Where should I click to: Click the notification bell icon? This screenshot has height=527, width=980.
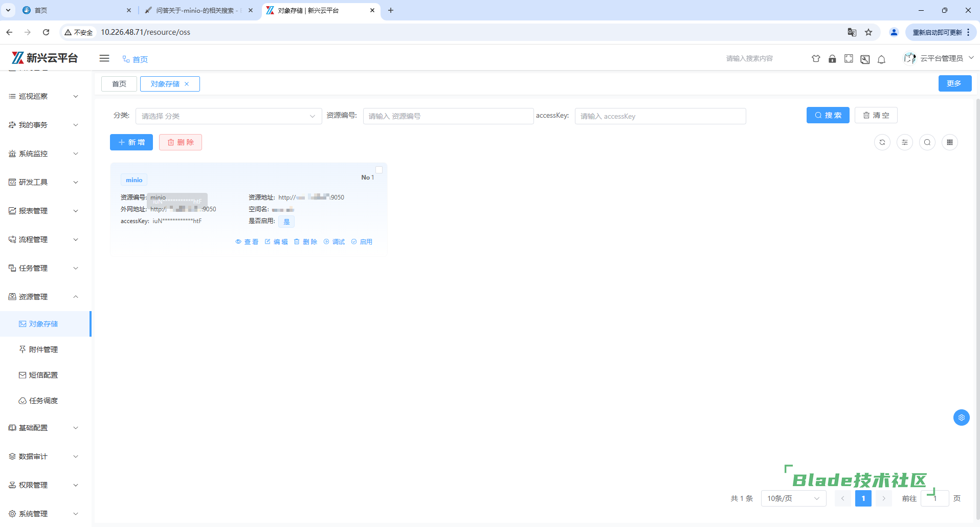[881, 59]
